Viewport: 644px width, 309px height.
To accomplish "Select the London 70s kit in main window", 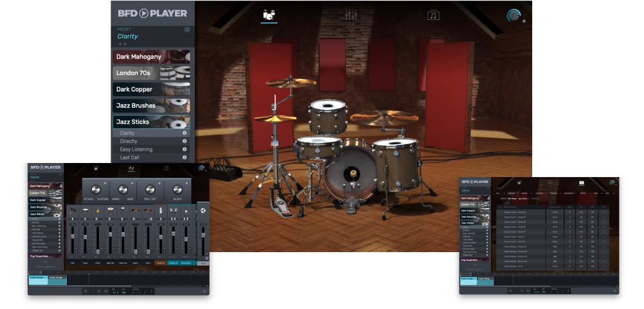I will click(x=151, y=73).
